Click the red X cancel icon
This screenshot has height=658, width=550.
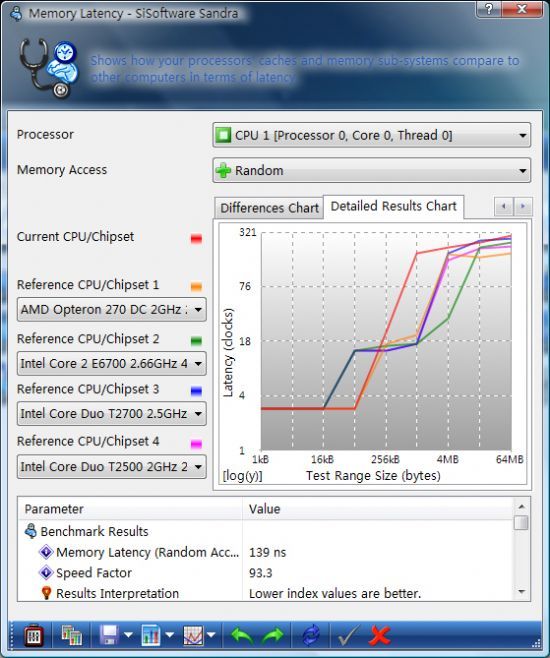[379, 636]
